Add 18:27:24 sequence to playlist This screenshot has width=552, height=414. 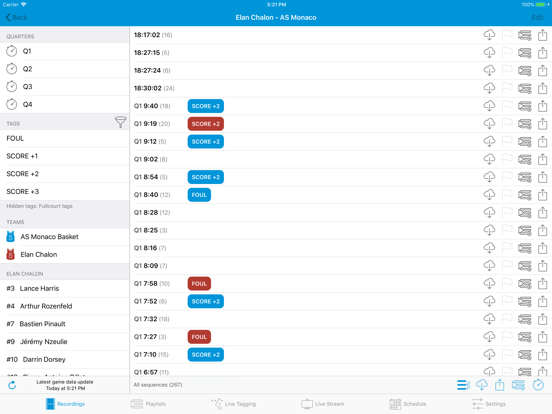525,70
